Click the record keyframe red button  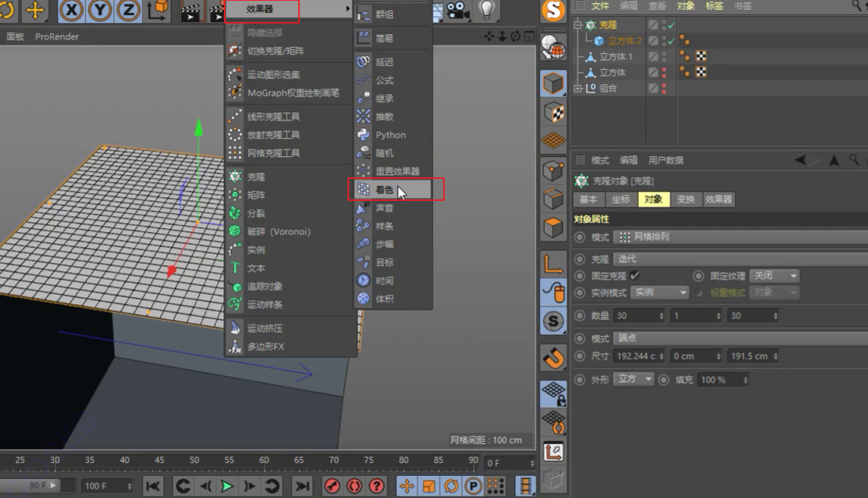click(x=332, y=487)
